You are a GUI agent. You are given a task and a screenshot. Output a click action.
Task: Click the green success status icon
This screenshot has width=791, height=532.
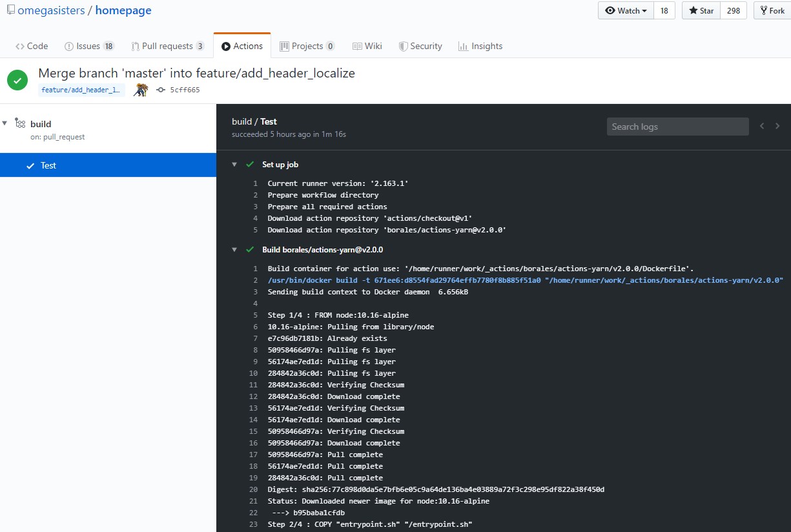(17, 80)
